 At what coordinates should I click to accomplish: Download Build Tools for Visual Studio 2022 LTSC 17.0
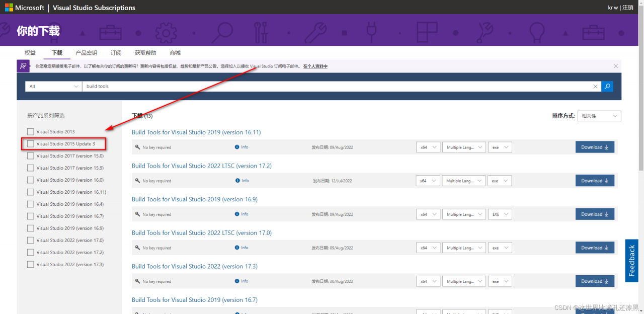click(595, 248)
